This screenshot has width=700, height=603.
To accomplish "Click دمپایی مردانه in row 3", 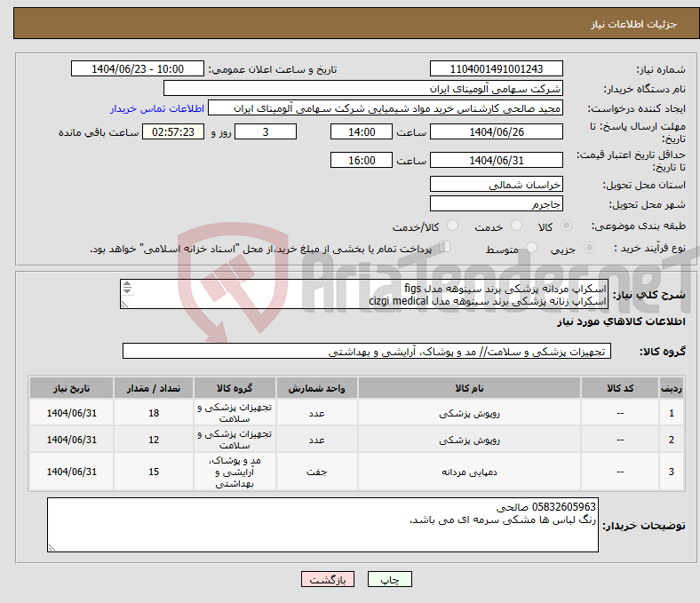I will click(469, 472).
